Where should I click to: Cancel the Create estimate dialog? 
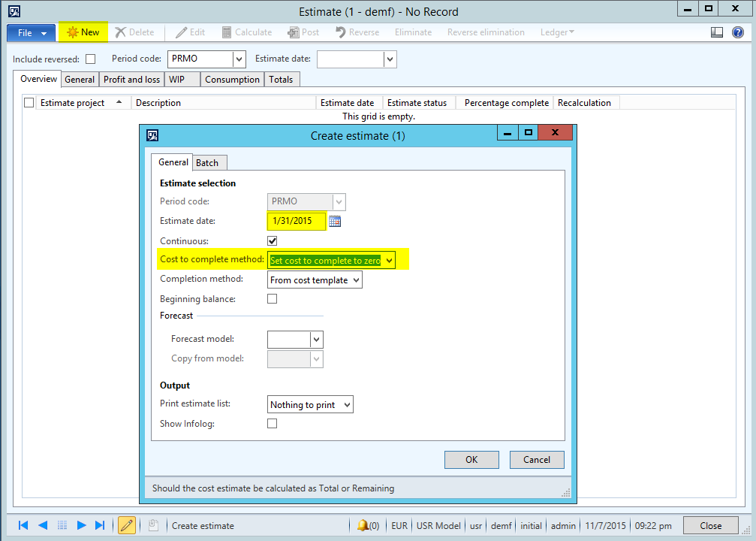click(x=537, y=460)
